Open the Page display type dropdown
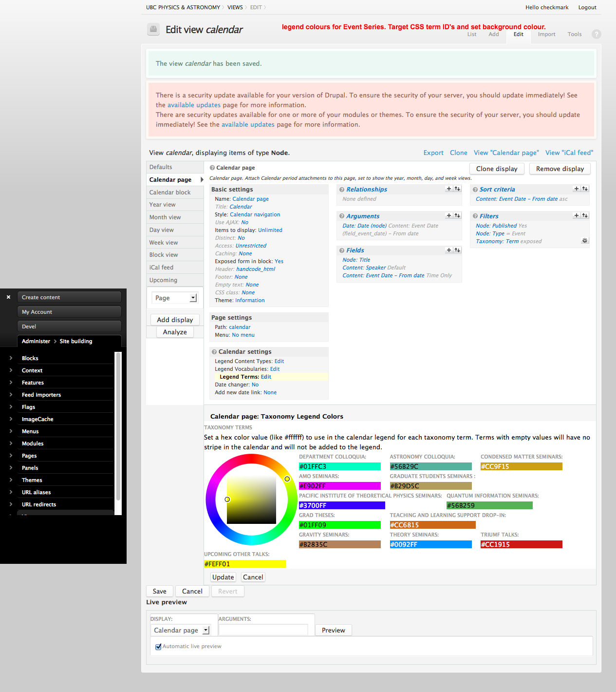The height and width of the screenshot is (692, 616). point(174,298)
